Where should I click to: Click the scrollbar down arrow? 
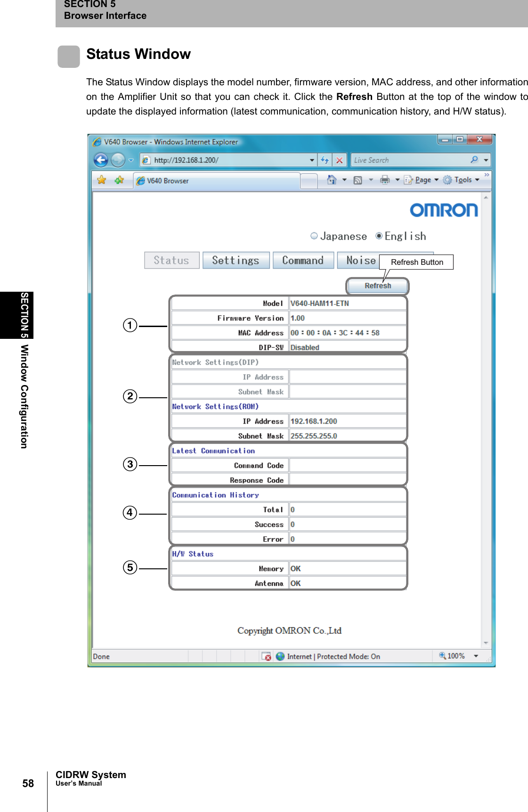coord(486,643)
